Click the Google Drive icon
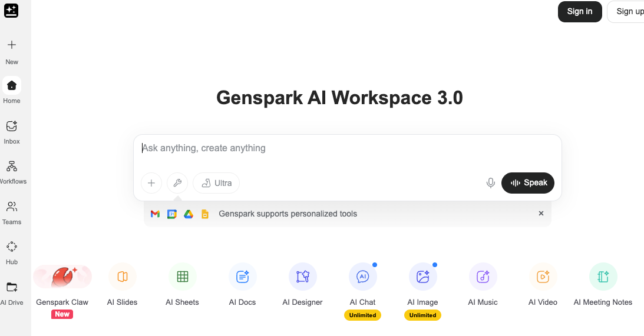The height and width of the screenshot is (336, 644). point(189,214)
